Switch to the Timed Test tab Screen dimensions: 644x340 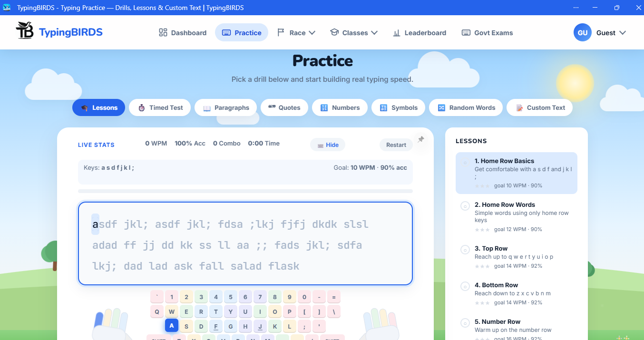[x=160, y=107]
